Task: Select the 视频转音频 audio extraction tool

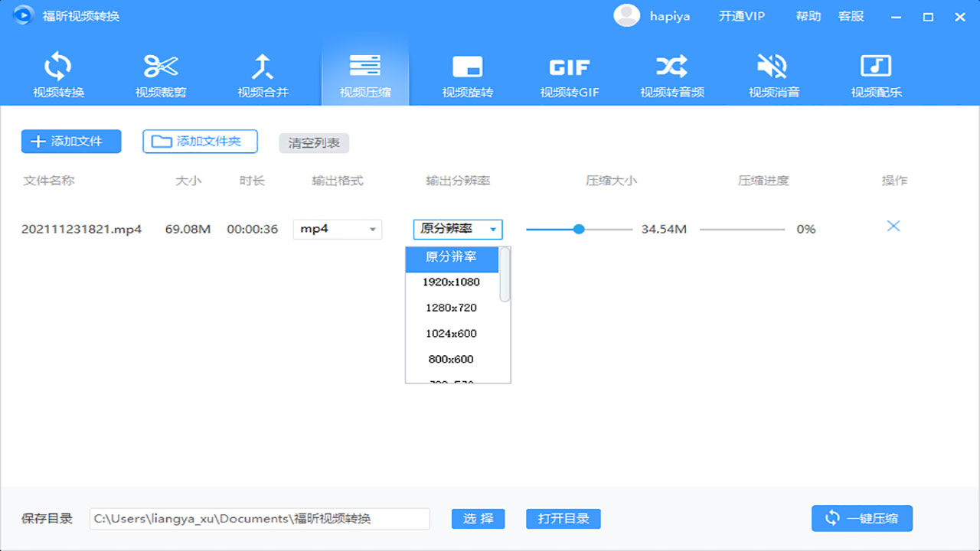Action: [671, 74]
